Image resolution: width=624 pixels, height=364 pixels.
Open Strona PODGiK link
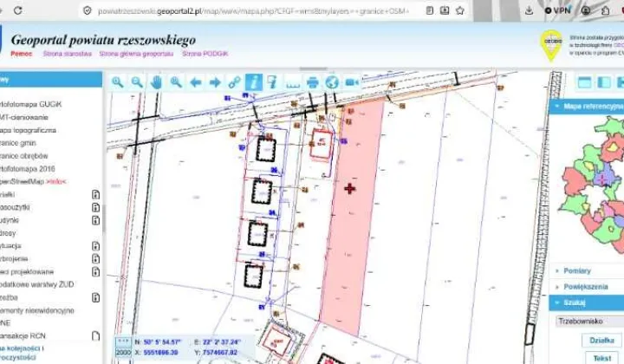(x=205, y=54)
